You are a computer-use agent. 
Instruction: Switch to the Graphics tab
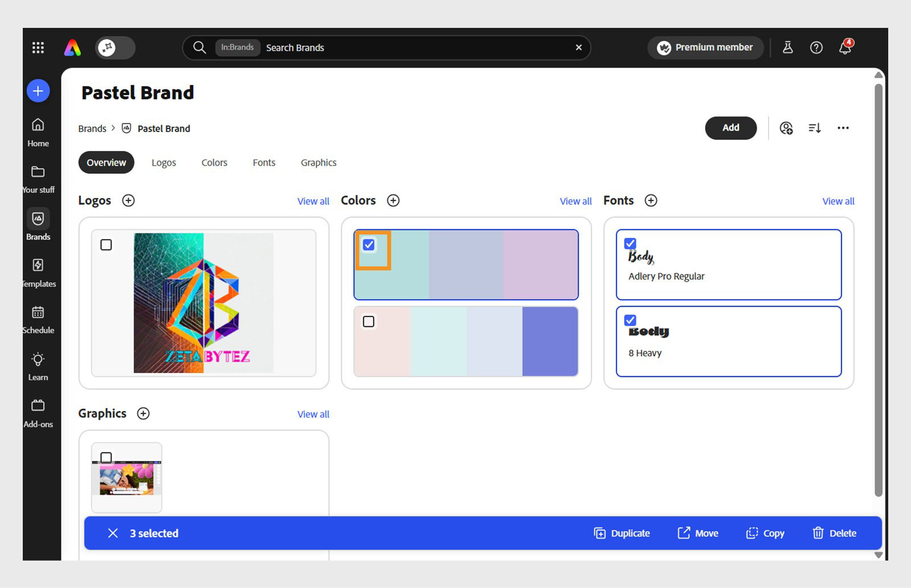pyautogui.click(x=318, y=162)
